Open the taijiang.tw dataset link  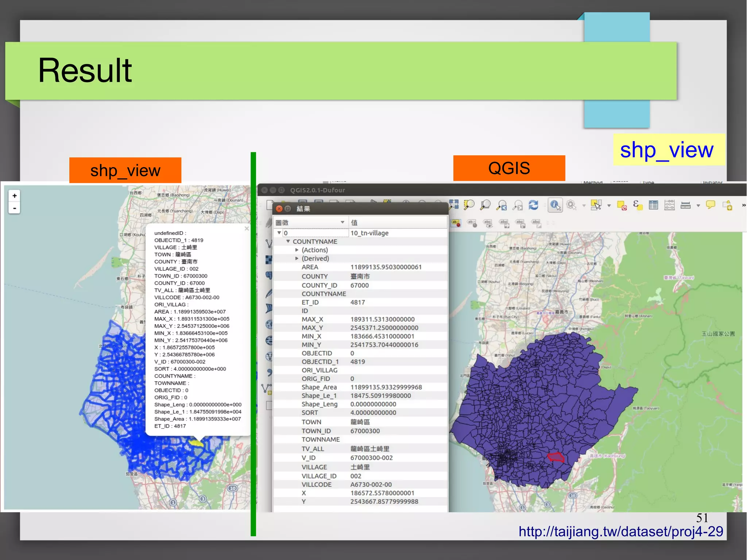[621, 532]
